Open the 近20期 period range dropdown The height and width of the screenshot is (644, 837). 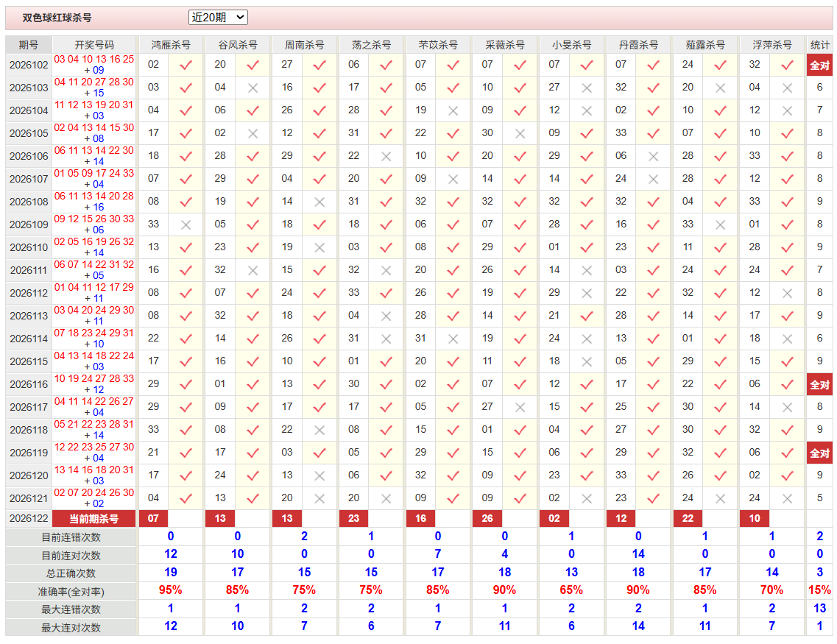coord(218,18)
